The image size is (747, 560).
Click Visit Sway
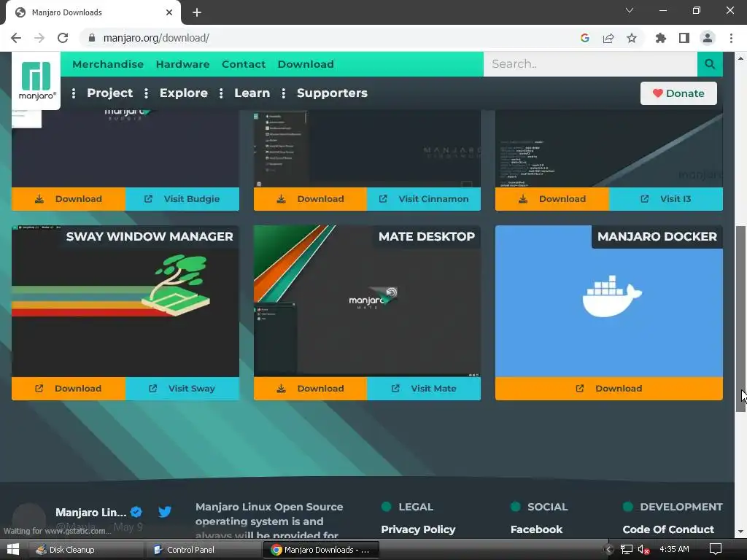182,389
